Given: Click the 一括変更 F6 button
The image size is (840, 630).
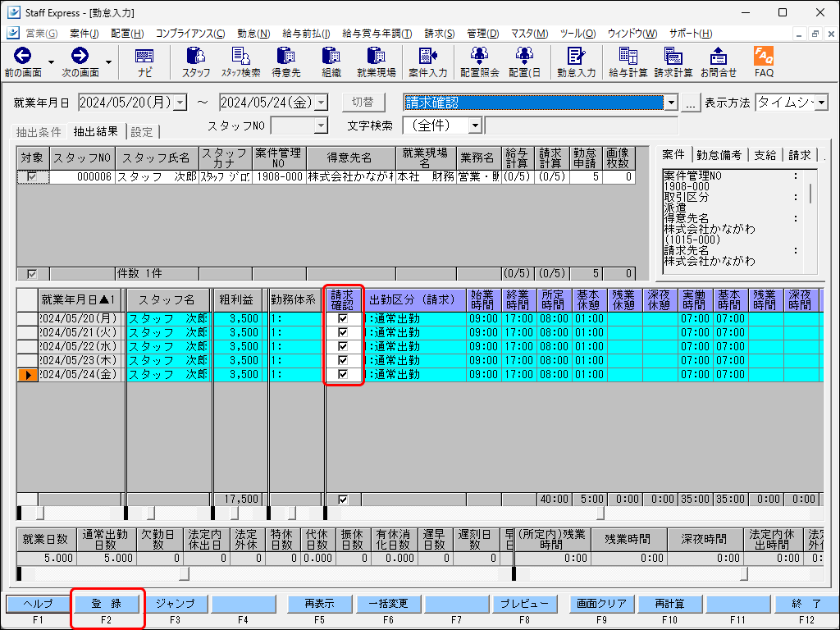Looking at the screenshot, I should tap(388, 604).
